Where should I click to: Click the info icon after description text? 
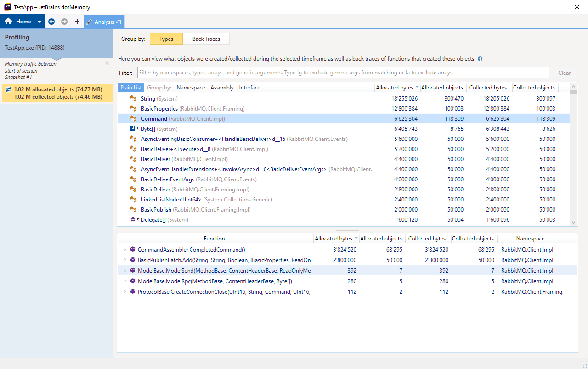tap(480, 59)
